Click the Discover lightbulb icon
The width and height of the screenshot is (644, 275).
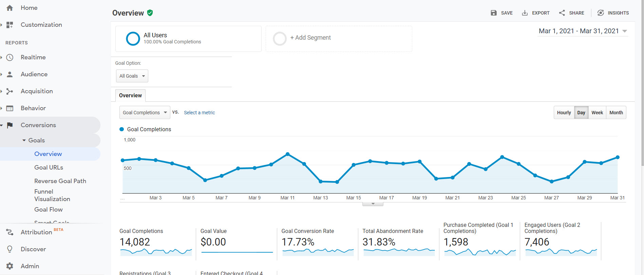point(10,249)
